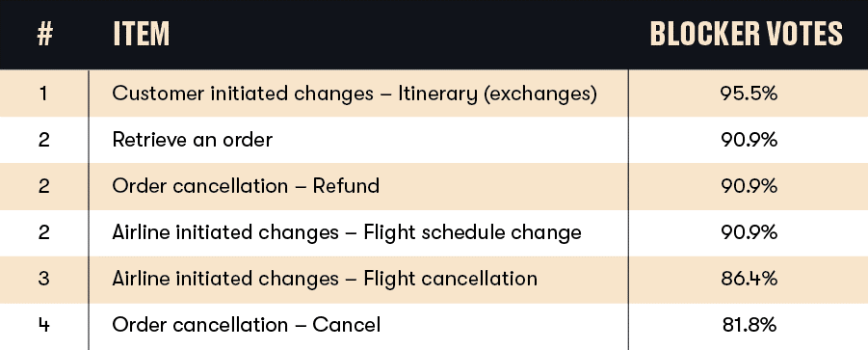The image size is (868, 350).
Task: Click the 90.9% value for Order cancellation – Refund
Action: pos(749,186)
